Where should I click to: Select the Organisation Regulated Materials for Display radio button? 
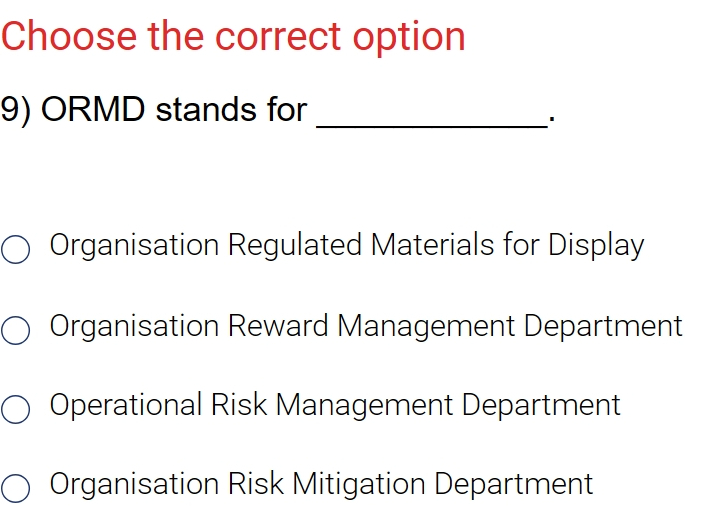pos(16,249)
